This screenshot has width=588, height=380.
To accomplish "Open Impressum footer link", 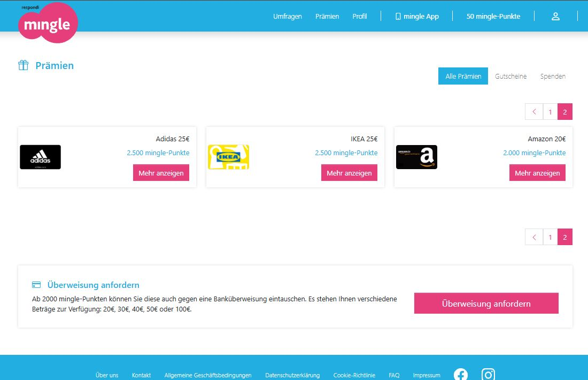I will pos(427,375).
